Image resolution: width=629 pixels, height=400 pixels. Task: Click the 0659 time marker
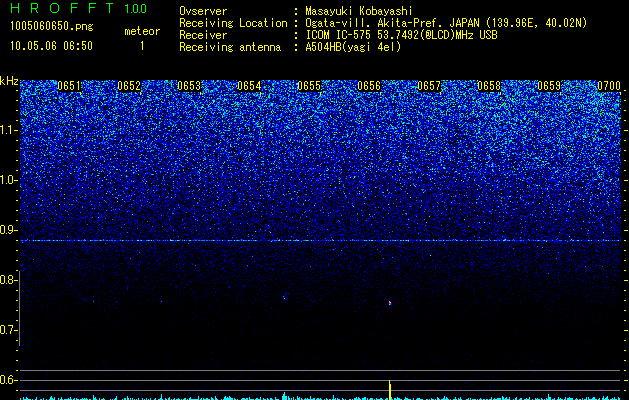pyautogui.click(x=549, y=86)
